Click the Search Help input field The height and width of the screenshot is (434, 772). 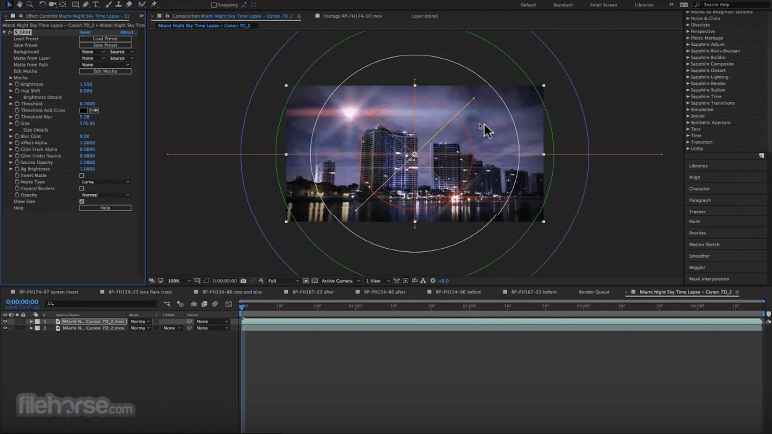coord(728,5)
